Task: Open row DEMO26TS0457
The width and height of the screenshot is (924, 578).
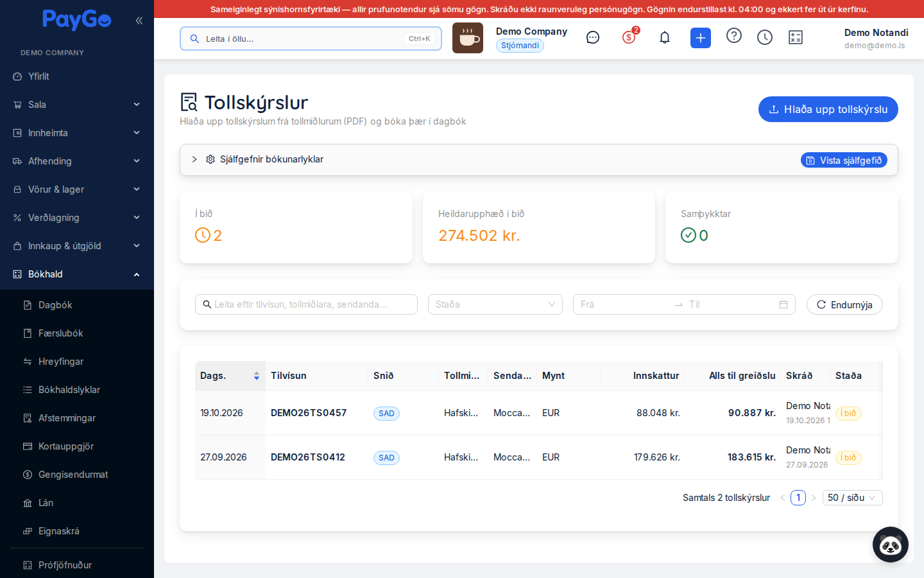Action: (x=539, y=413)
